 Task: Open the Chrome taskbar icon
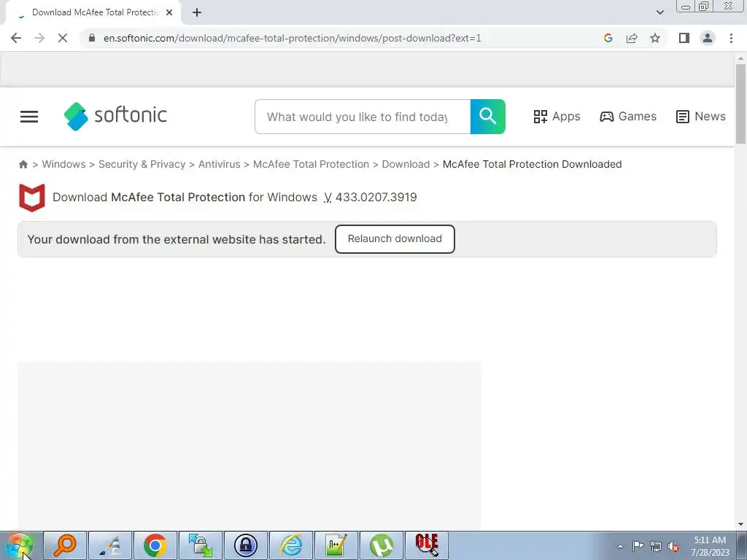point(155,545)
